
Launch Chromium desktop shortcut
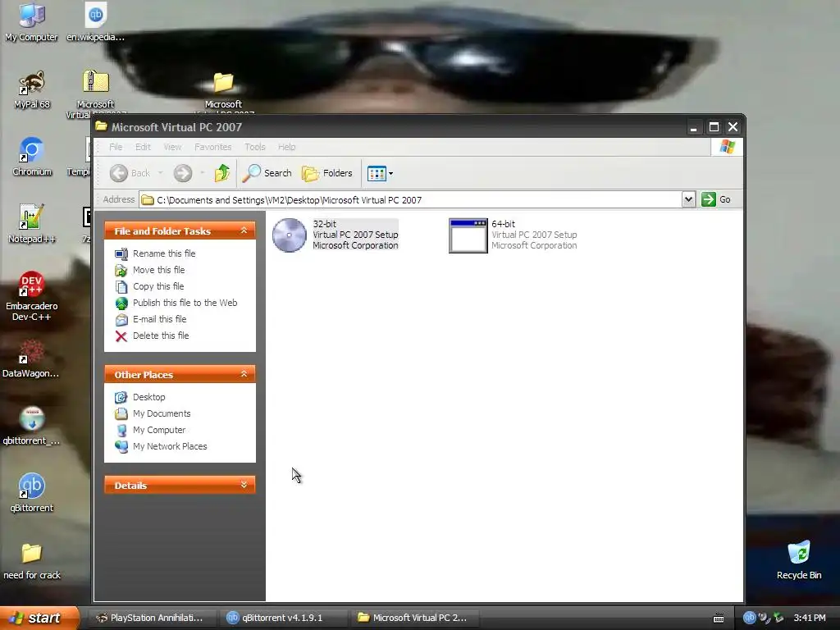pyautogui.click(x=32, y=157)
